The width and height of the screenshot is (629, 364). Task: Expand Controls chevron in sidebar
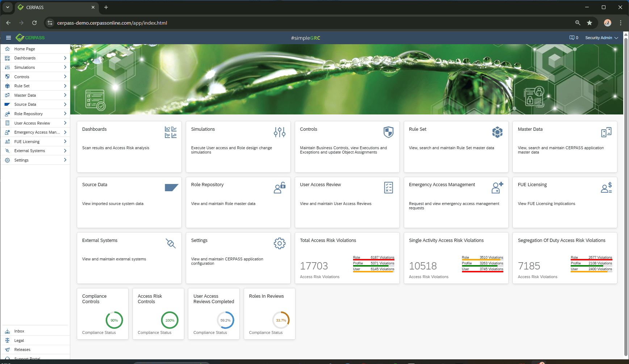pos(65,77)
